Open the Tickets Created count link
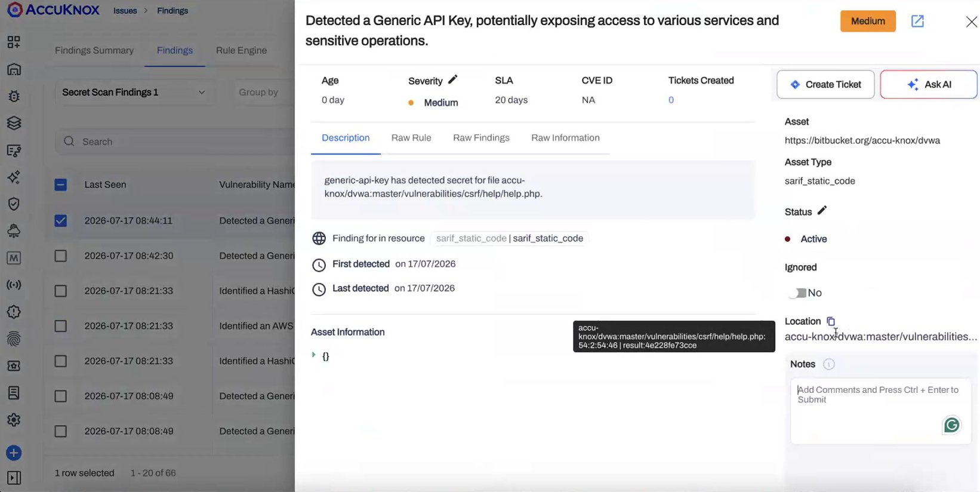This screenshot has width=980, height=492. pyautogui.click(x=671, y=100)
